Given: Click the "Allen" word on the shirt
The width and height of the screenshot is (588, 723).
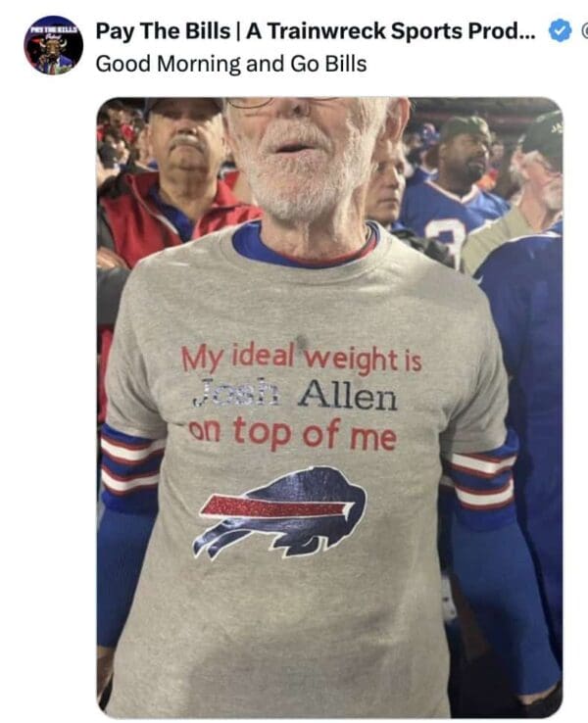Looking at the screenshot, I should (348, 397).
